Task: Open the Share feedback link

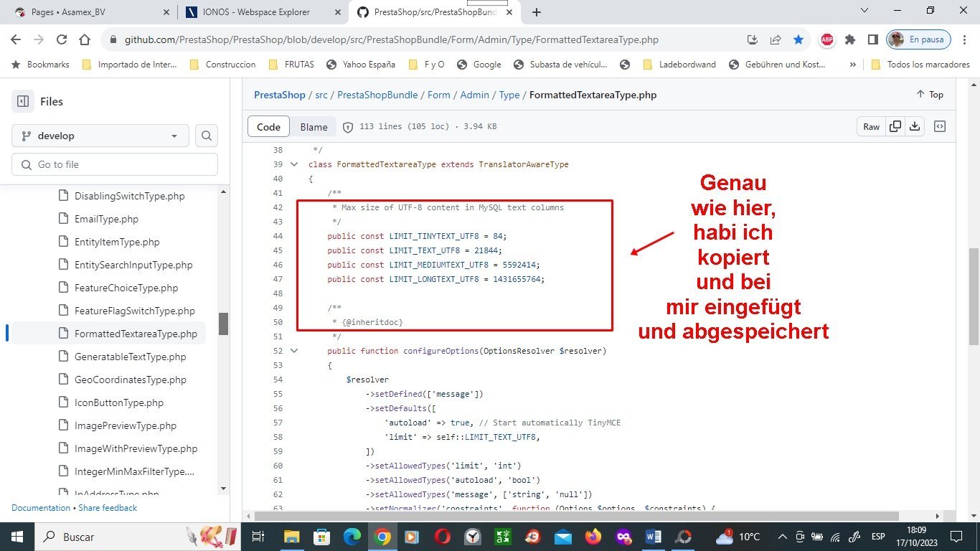Action: click(108, 507)
